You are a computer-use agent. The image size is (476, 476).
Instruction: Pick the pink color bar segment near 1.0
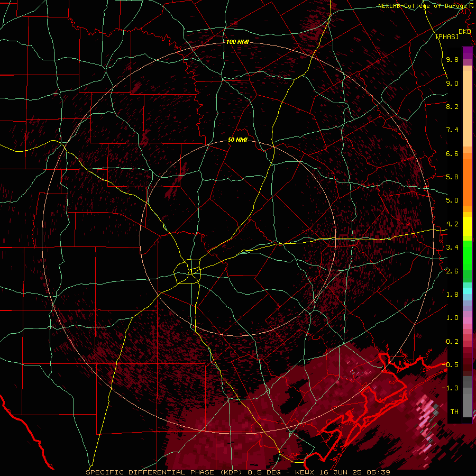pyautogui.click(x=467, y=321)
